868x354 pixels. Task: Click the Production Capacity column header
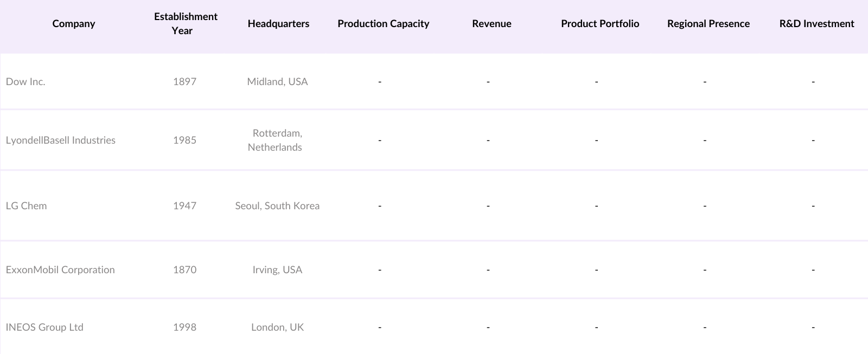384,24
